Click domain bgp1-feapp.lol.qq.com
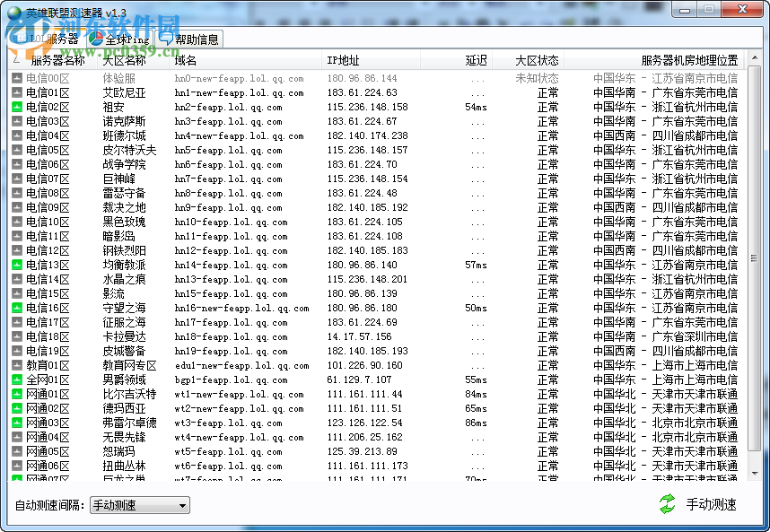The image size is (770, 532). point(232,379)
